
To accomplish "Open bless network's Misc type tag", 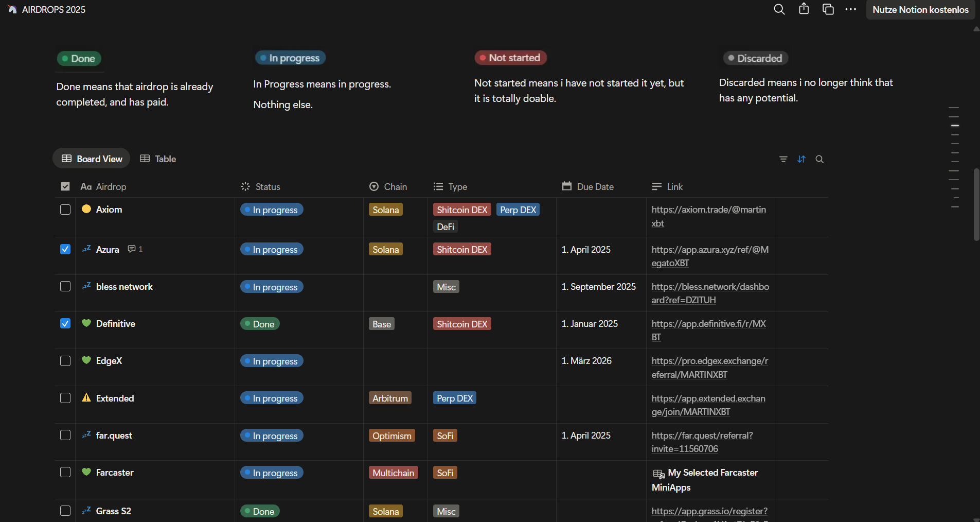I will coord(446,287).
